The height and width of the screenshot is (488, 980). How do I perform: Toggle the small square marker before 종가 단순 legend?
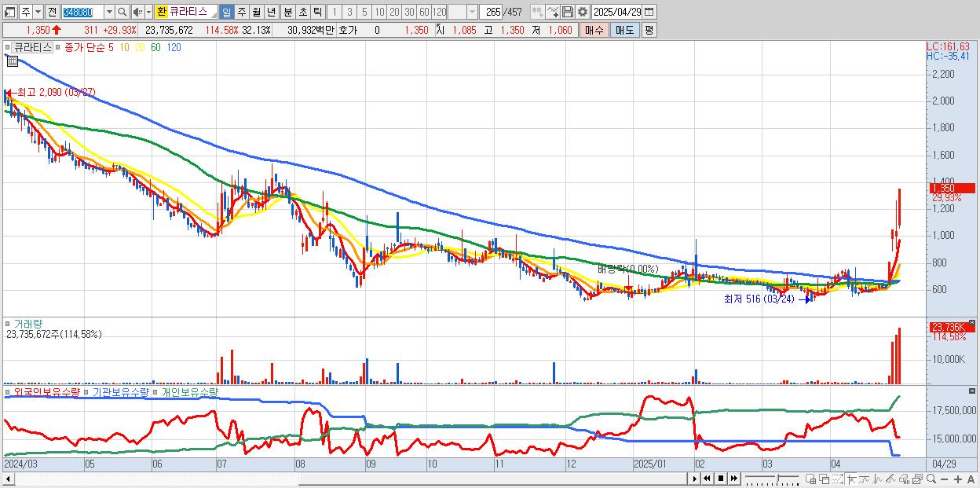tap(57, 47)
